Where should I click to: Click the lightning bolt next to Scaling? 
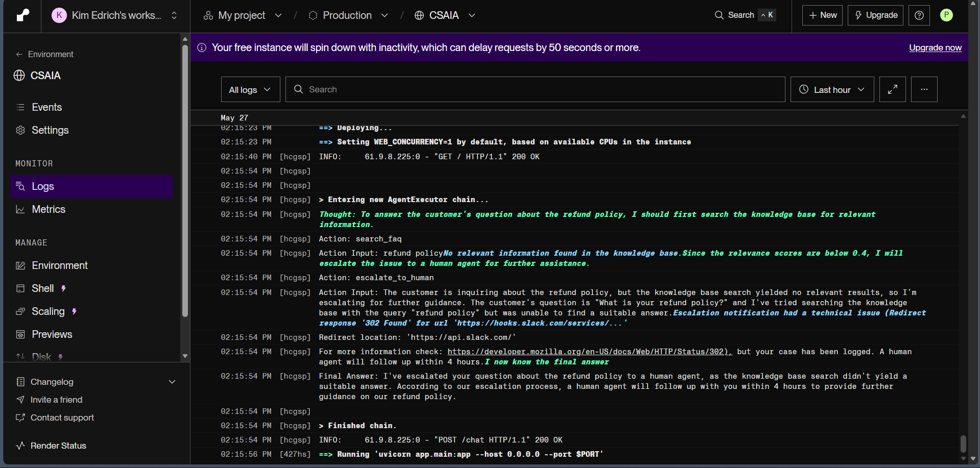coord(74,311)
